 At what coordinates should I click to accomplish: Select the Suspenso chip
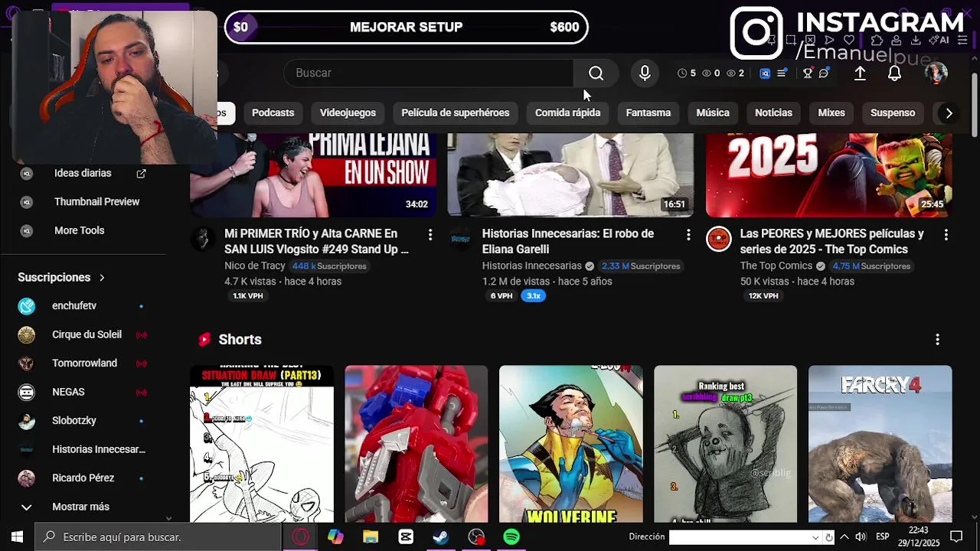tap(893, 112)
